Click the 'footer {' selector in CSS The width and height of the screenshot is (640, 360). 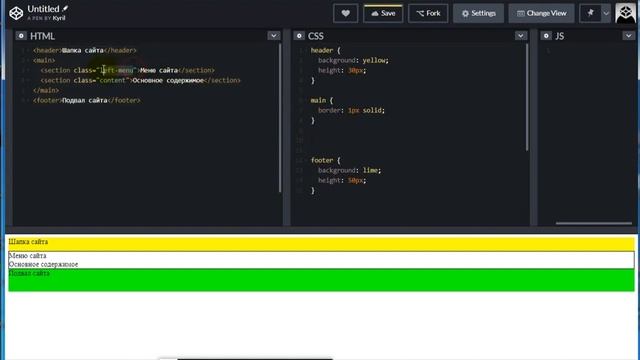click(x=325, y=160)
